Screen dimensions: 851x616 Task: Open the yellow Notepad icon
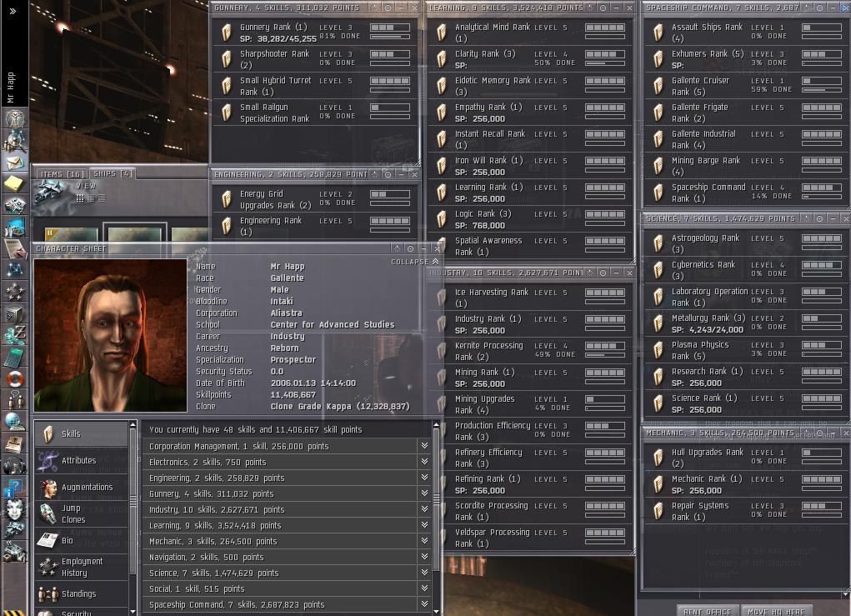click(15, 184)
